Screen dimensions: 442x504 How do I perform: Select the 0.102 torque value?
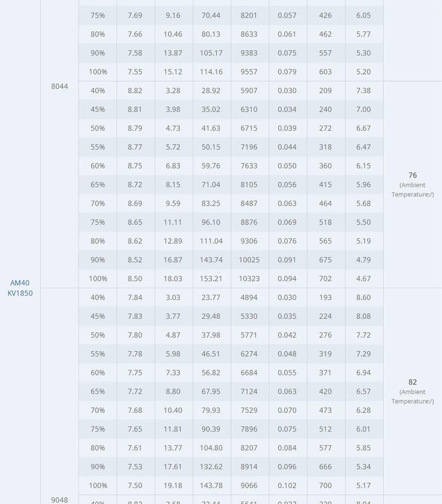[x=287, y=486]
